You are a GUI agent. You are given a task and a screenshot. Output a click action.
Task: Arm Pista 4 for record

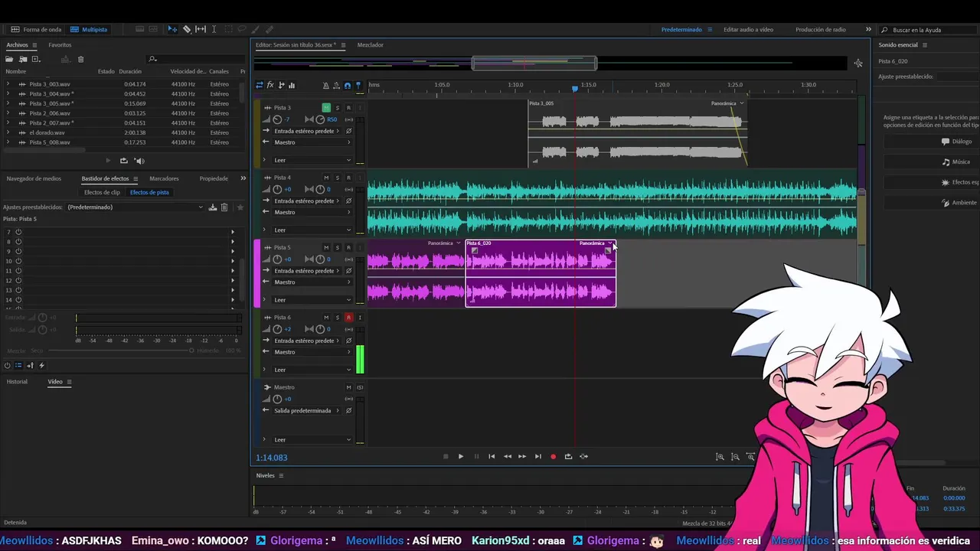(x=348, y=178)
